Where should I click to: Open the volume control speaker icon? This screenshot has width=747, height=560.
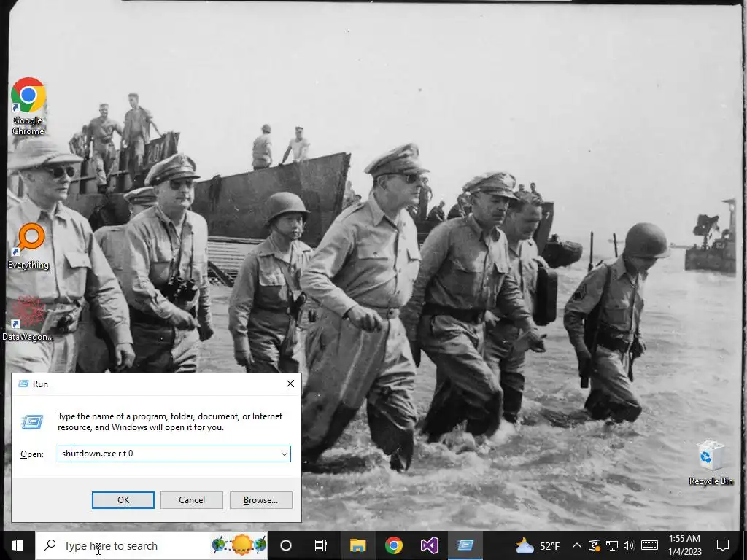[x=629, y=545]
